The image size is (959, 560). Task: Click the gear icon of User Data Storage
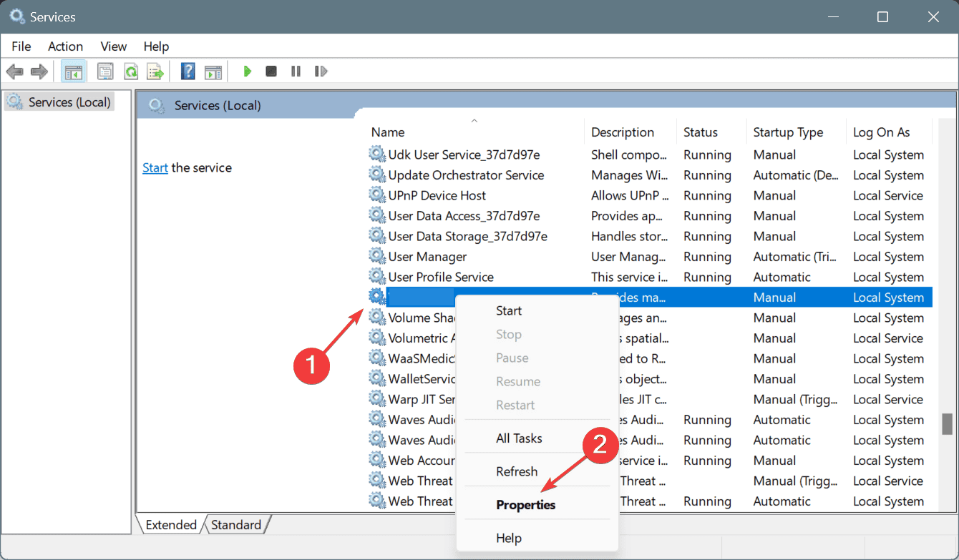[376, 236]
